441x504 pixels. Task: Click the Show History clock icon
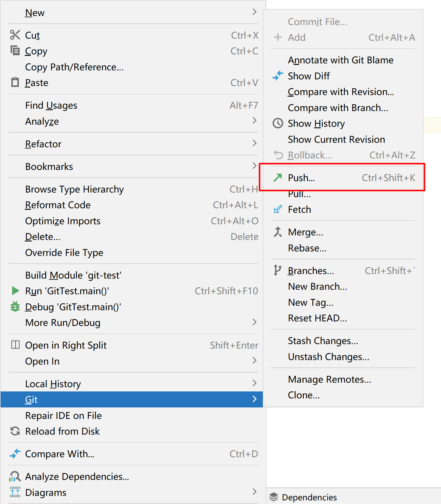point(278,123)
